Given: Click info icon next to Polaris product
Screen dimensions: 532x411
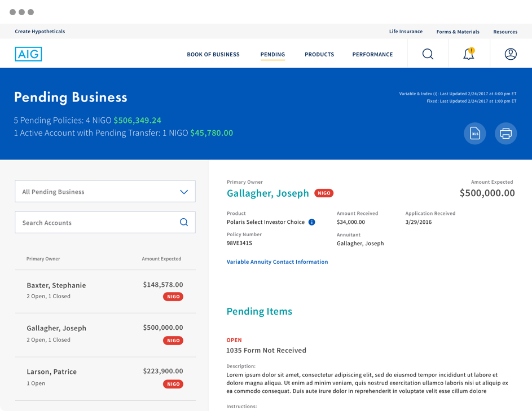Looking at the screenshot, I should [312, 222].
